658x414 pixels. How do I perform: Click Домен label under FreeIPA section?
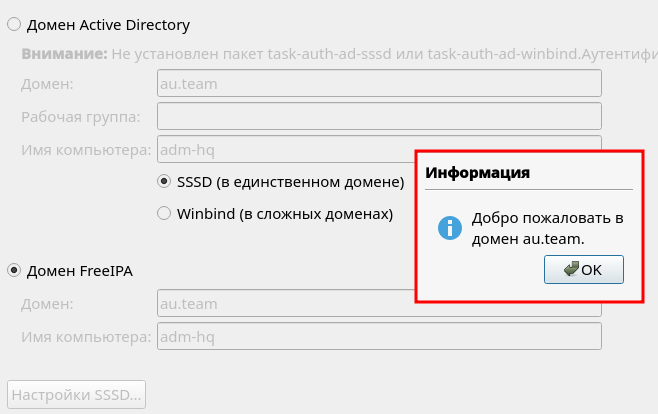[x=47, y=303]
